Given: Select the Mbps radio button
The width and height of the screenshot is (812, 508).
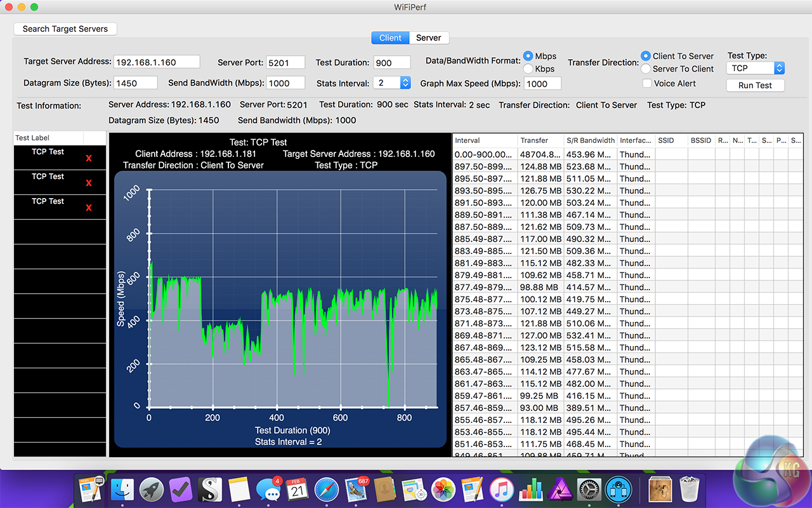Looking at the screenshot, I should coord(528,56).
